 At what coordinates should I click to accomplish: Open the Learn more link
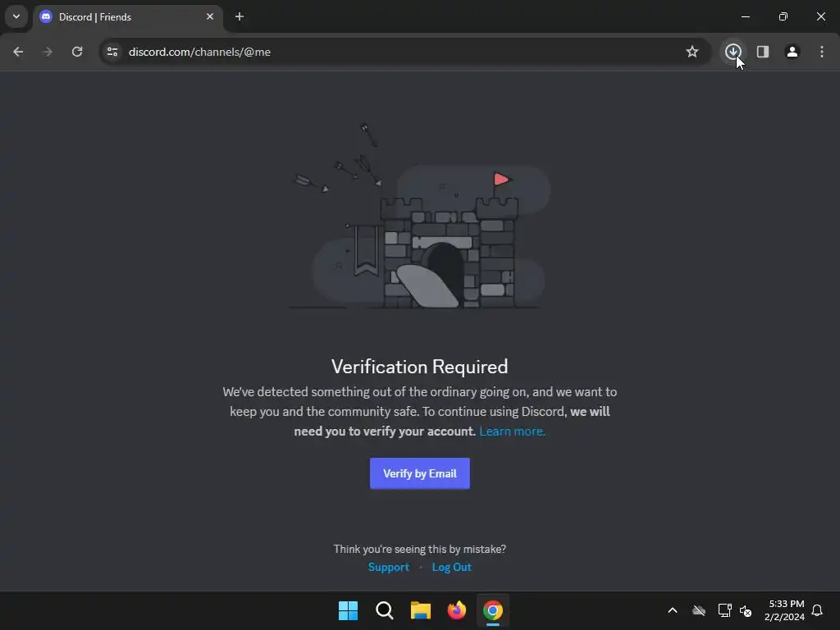pos(512,431)
